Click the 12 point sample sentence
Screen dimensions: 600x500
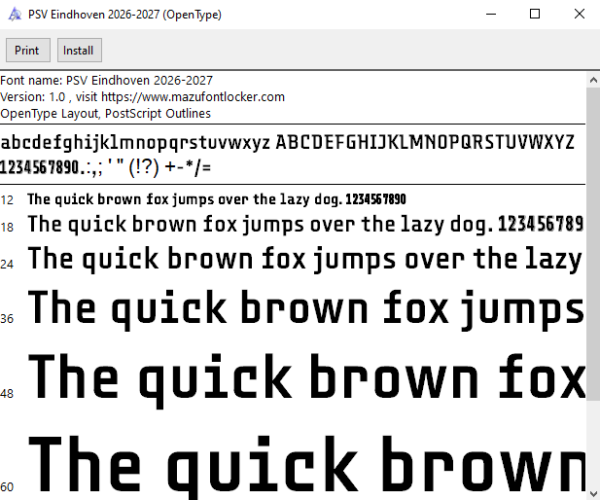coord(217,199)
